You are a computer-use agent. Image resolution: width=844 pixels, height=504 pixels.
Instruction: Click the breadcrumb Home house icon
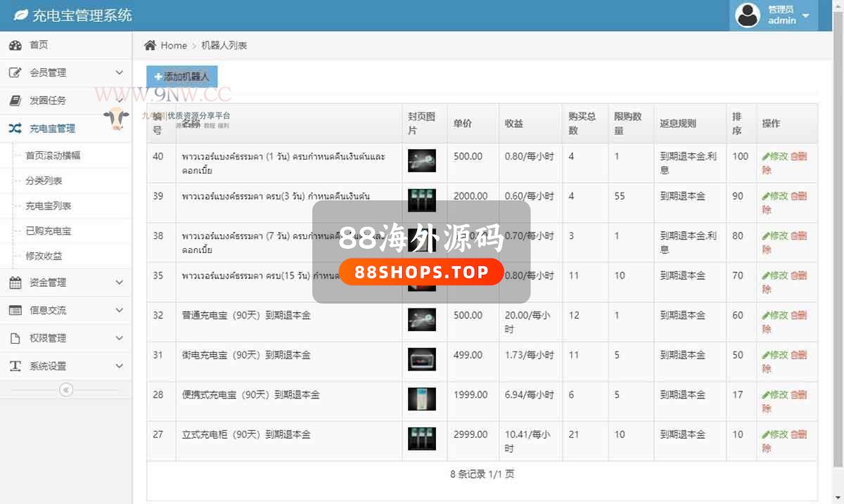coord(150,46)
